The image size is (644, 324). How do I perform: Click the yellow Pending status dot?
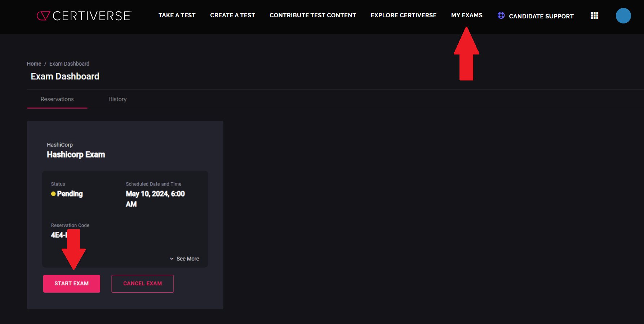pyautogui.click(x=53, y=194)
